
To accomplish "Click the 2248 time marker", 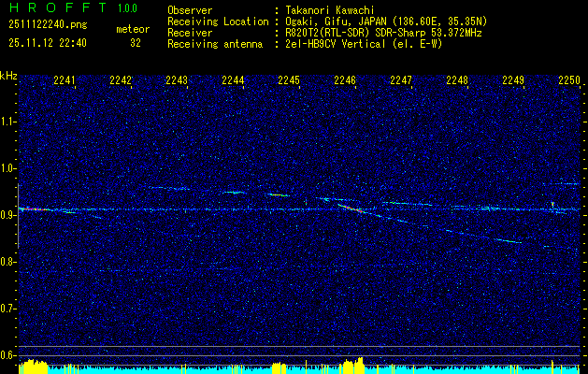I will coord(457,80).
